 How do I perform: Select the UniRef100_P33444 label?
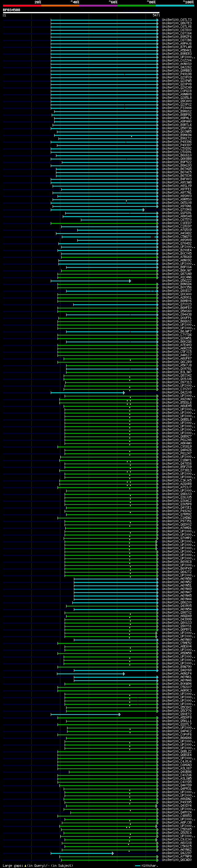tap(177, 108)
